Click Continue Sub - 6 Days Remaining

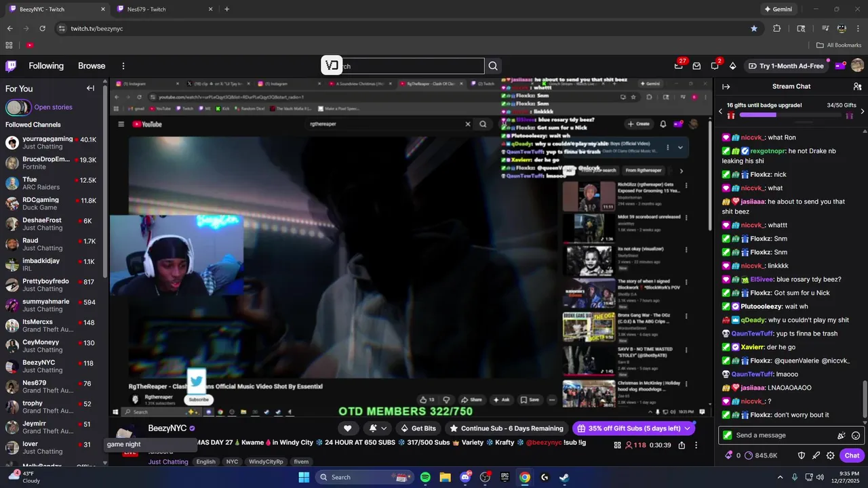pyautogui.click(x=507, y=428)
